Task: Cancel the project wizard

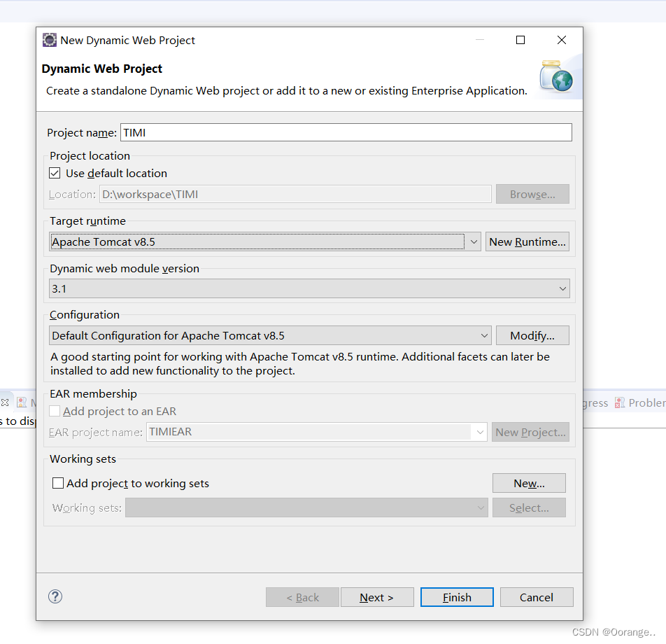Action: 537,597
